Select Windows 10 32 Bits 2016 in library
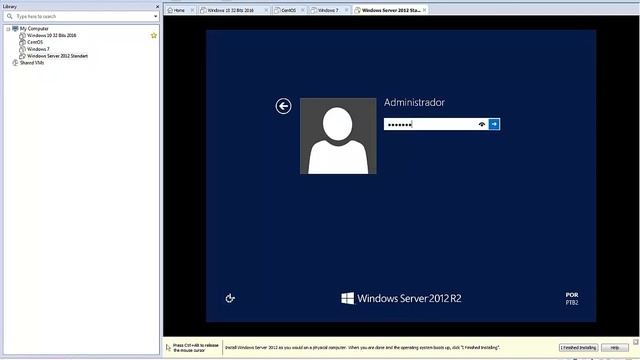640x360 pixels. tap(51, 36)
